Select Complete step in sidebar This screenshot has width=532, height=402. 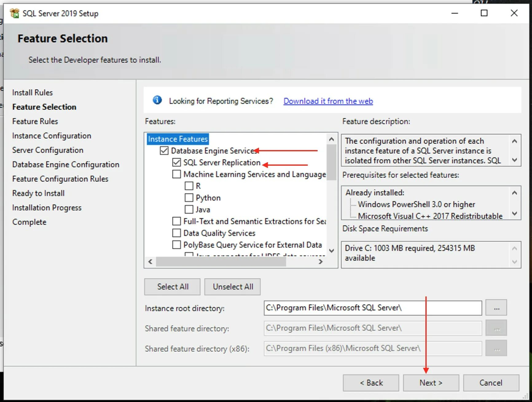(29, 222)
